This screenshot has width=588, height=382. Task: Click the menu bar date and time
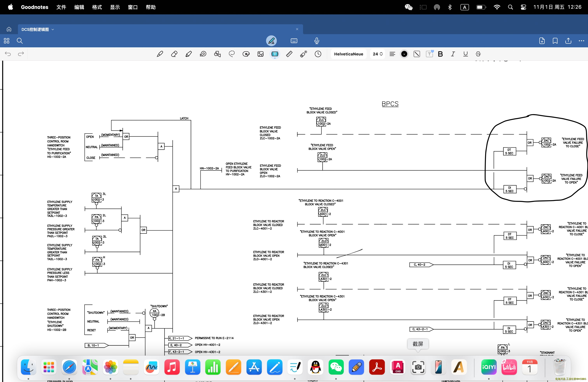point(557,7)
